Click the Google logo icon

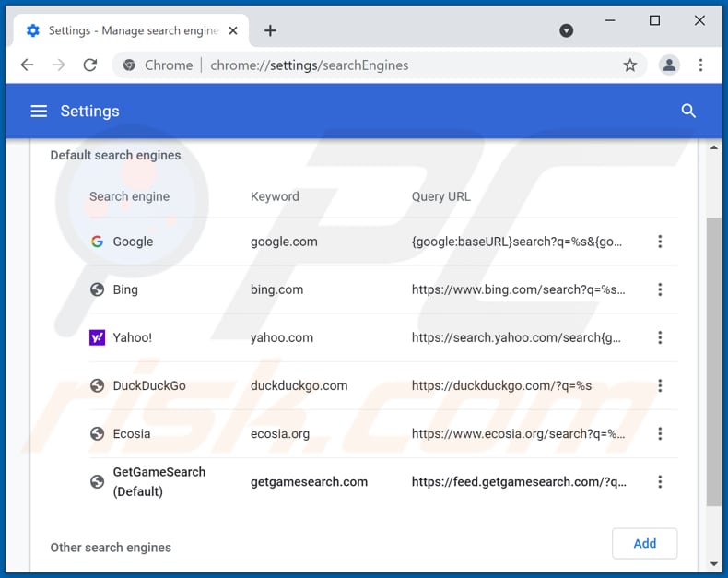97,242
